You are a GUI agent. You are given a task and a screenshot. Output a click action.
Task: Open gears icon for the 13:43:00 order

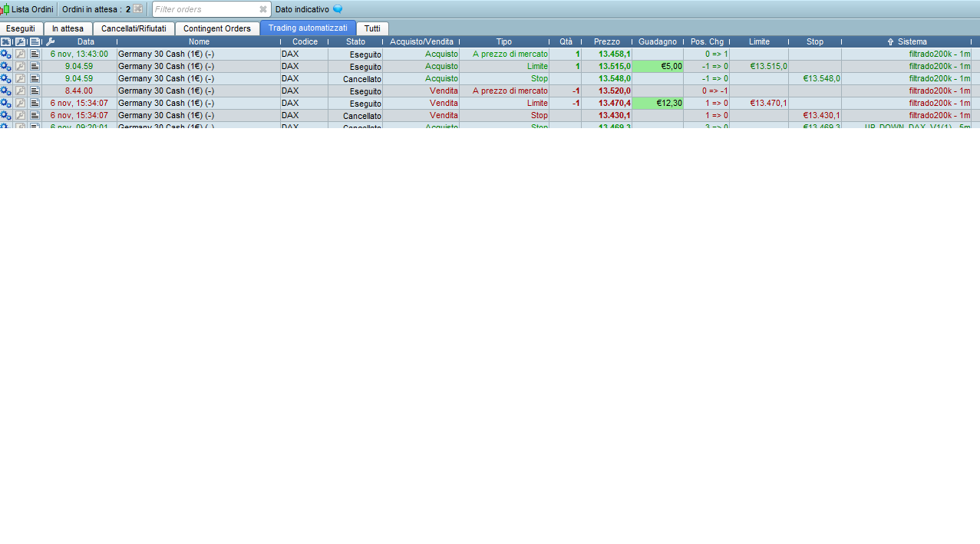click(6, 54)
